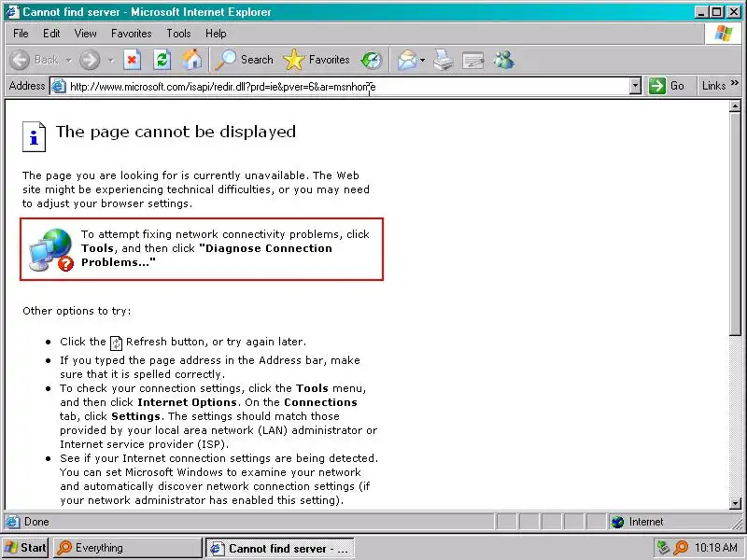Expand the Back button history dropdown

[x=68, y=61]
